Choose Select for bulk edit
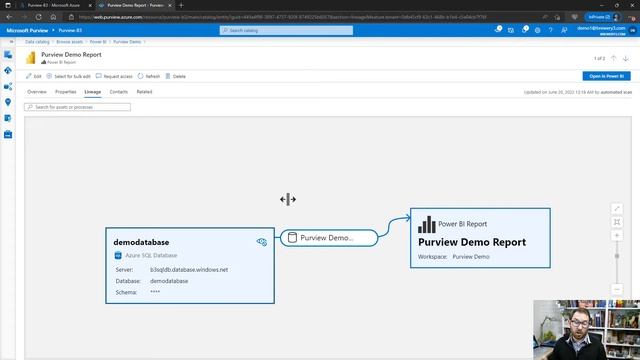Screen dimensions: 640x360 click(69, 76)
